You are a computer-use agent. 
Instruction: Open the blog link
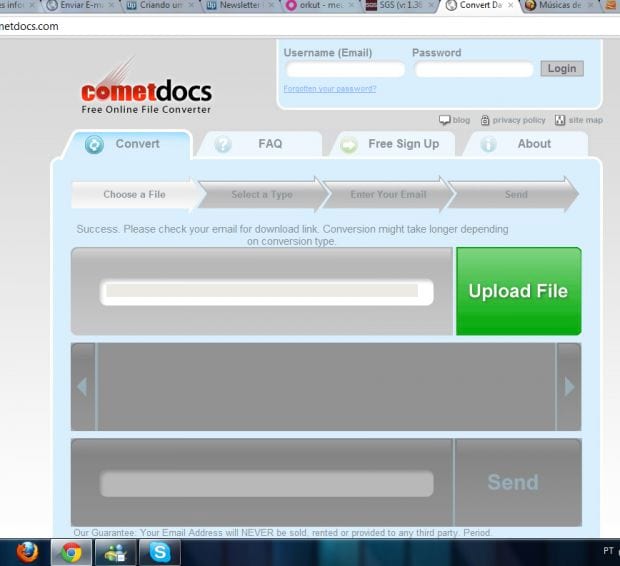point(461,120)
